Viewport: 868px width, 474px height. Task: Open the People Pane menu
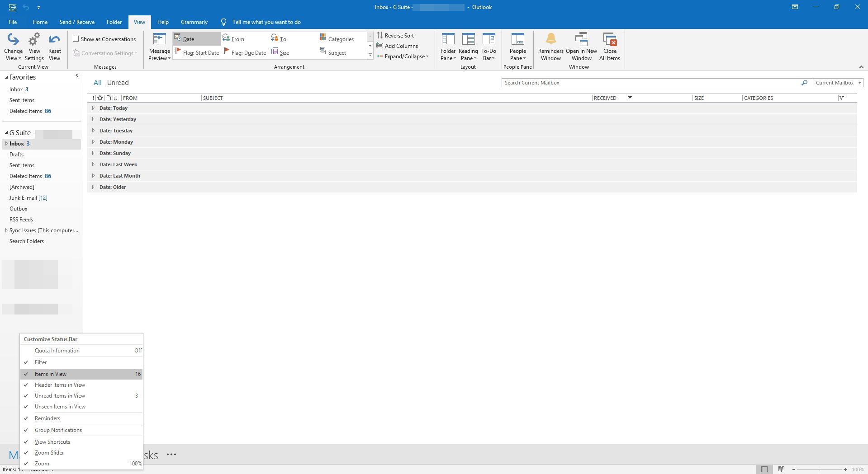point(517,47)
